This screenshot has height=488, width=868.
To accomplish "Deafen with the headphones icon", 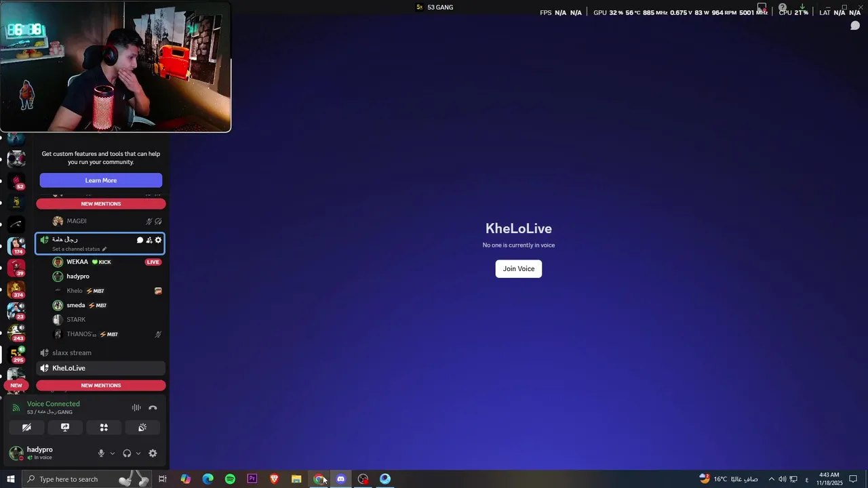I will (x=127, y=453).
